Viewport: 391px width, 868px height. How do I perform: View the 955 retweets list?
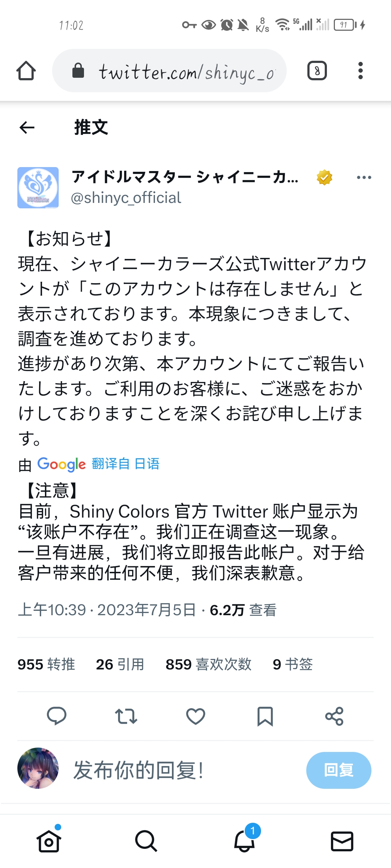(x=46, y=664)
